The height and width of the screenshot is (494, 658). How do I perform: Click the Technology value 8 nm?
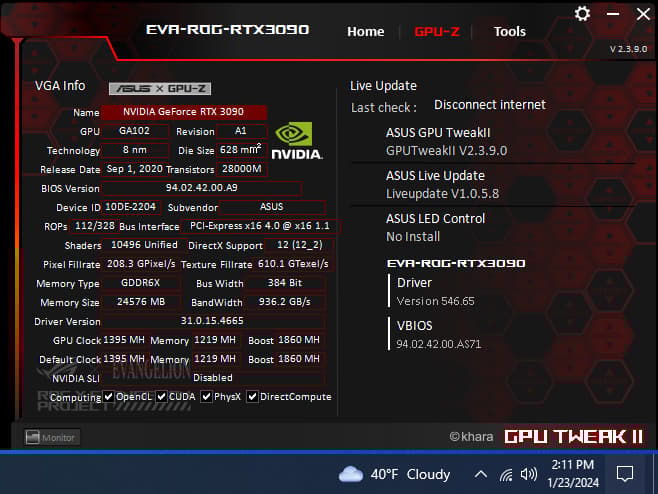[x=135, y=150]
